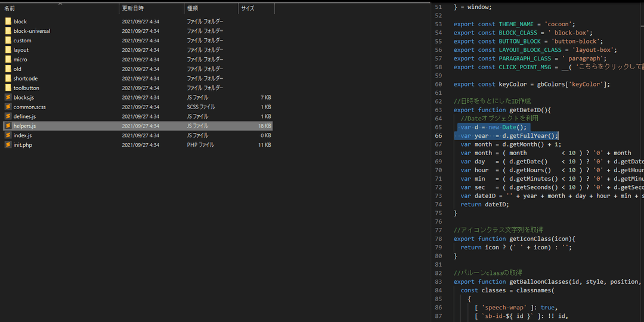This screenshot has height=322, width=644.
Task: Select the index.js file name
Action: [23, 135]
